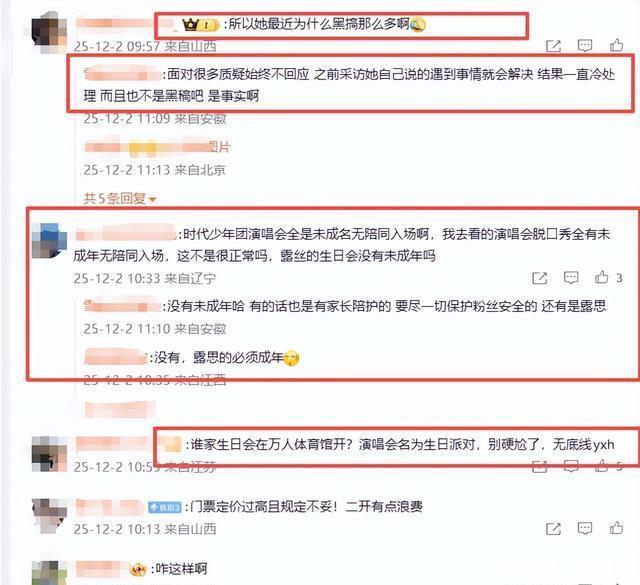Like the 门票定价过高 comment
Image resolution: width=640 pixels, height=585 pixels.
616,528
